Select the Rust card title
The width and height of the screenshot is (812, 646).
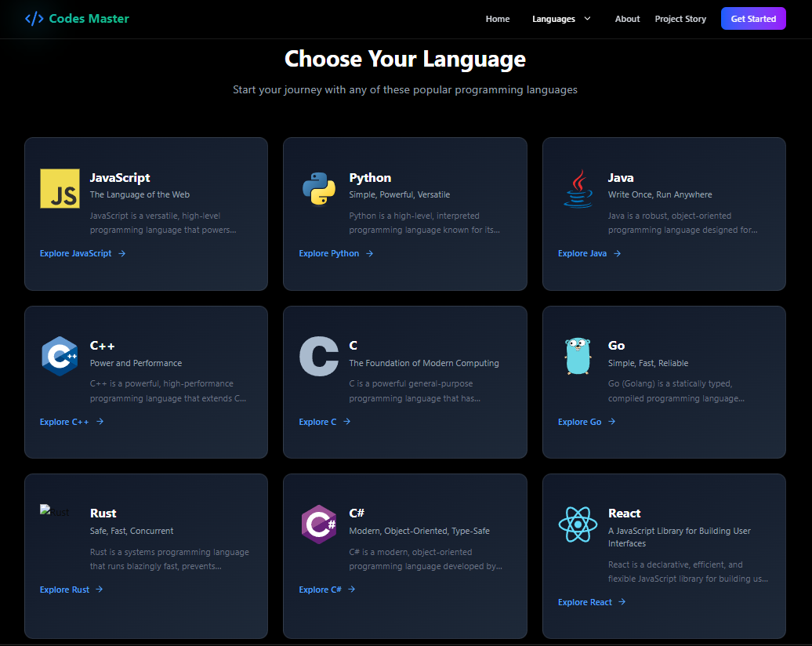click(103, 514)
